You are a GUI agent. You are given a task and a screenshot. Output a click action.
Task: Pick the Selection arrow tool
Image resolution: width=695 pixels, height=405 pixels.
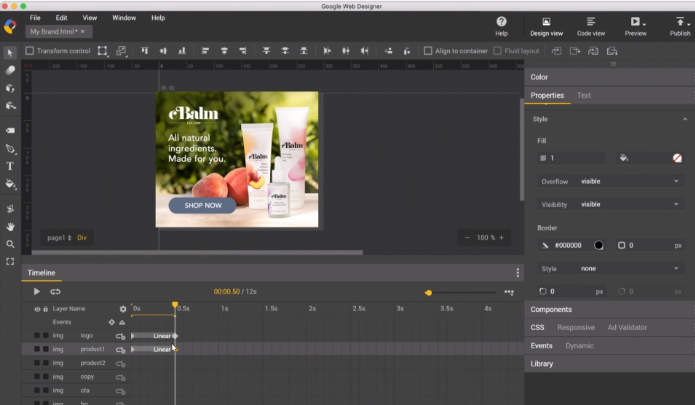coord(10,52)
